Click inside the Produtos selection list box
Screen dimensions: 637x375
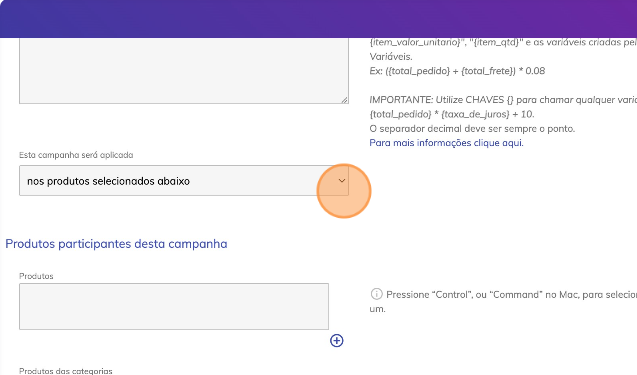coord(174,306)
